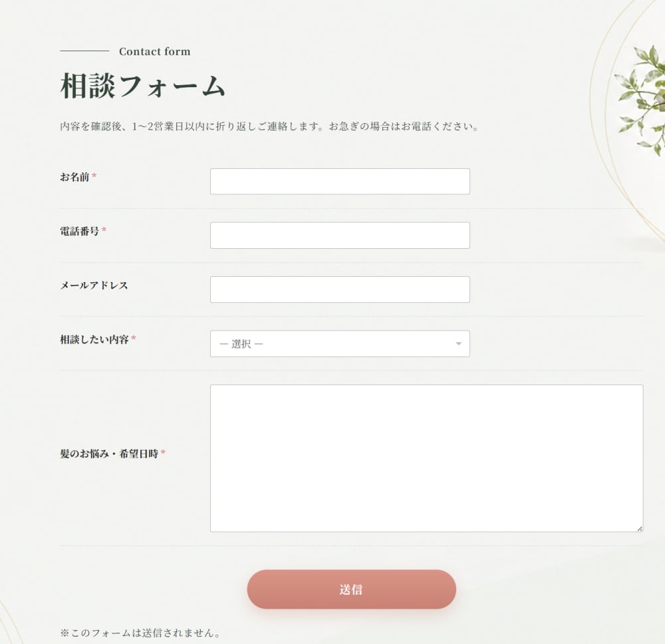
Task: Click the 相談したい内容 field label
Action: point(94,339)
